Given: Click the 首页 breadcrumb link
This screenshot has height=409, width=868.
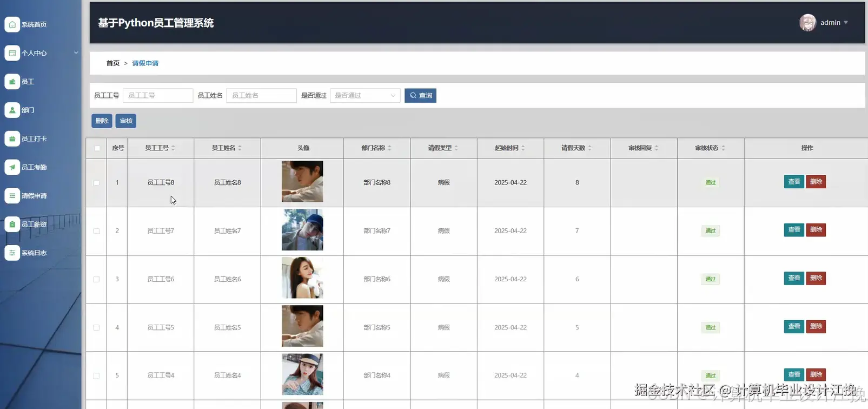Looking at the screenshot, I should tap(113, 63).
